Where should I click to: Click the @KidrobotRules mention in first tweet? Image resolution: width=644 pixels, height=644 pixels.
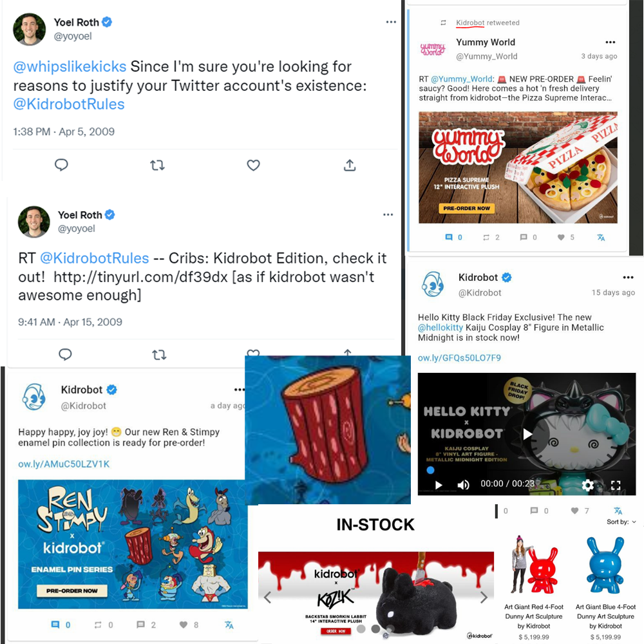69,104
